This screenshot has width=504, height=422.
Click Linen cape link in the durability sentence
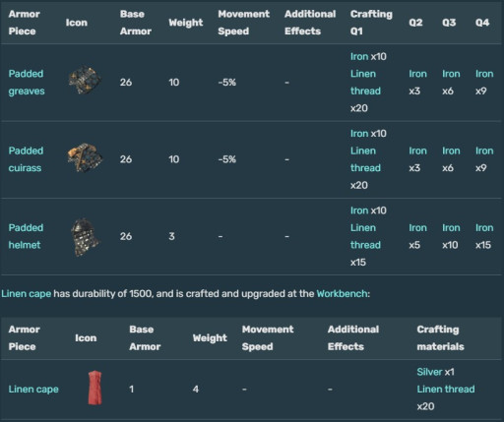click(x=27, y=293)
